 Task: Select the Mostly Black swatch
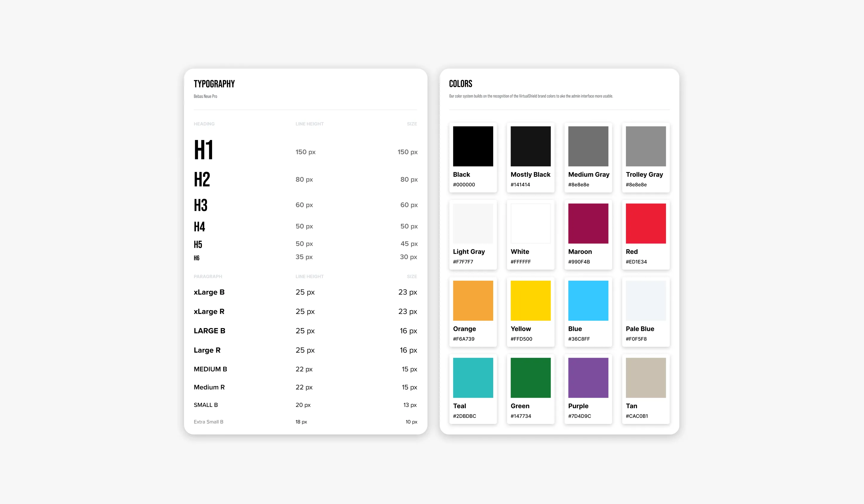pyautogui.click(x=530, y=146)
